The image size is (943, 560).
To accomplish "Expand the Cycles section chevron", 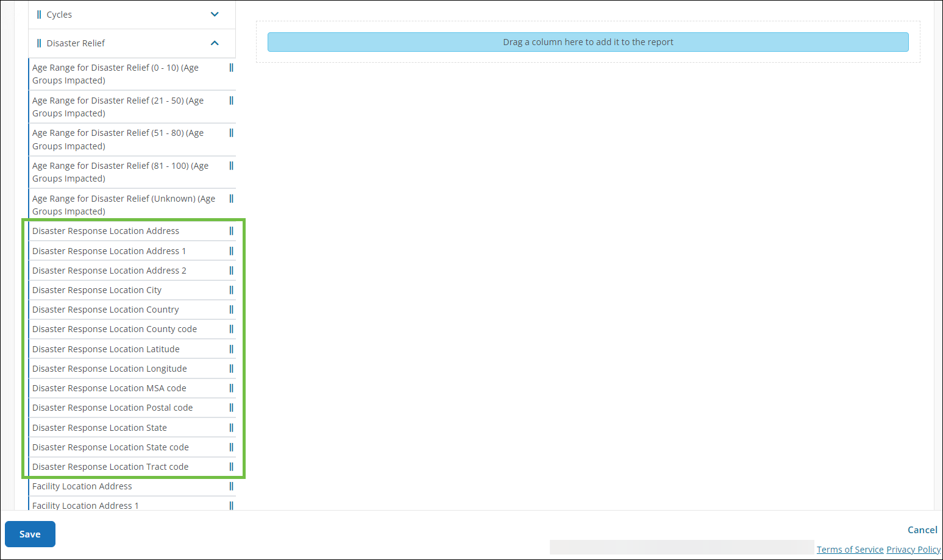I will coord(215,14).
